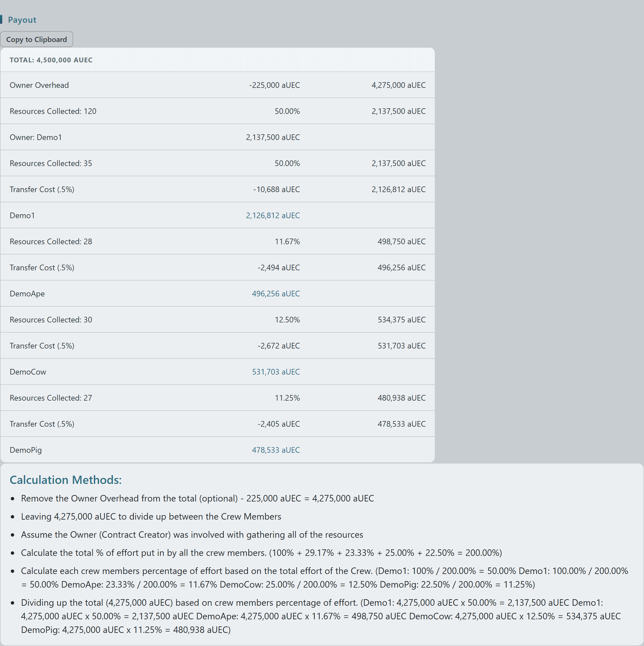Click the Calculation Methods heading
Screen dimensions: 644x646
(x=66, y=480)
